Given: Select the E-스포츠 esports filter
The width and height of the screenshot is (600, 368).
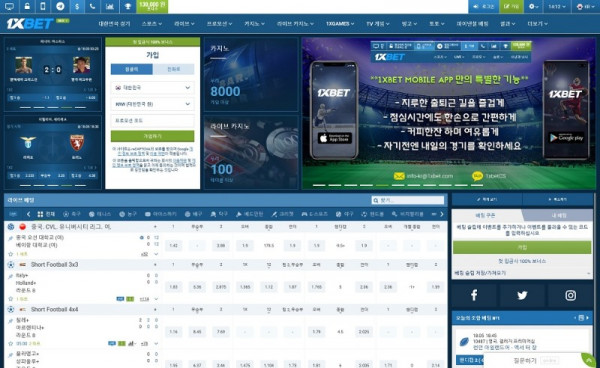Looking at the screenshot, I should coord(315,214).
